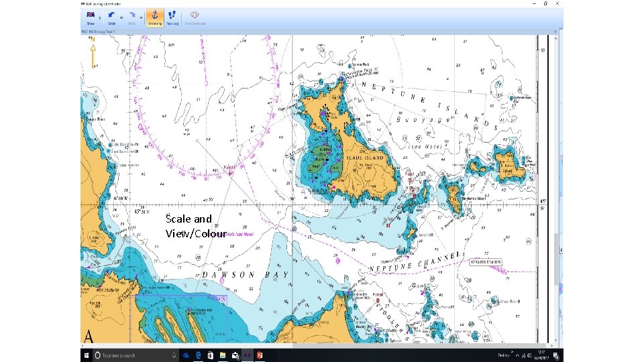Show hidden system tray icons chevron
This screenshot has height=362, width=644.
pyautogui.click(x=517, y=355)
